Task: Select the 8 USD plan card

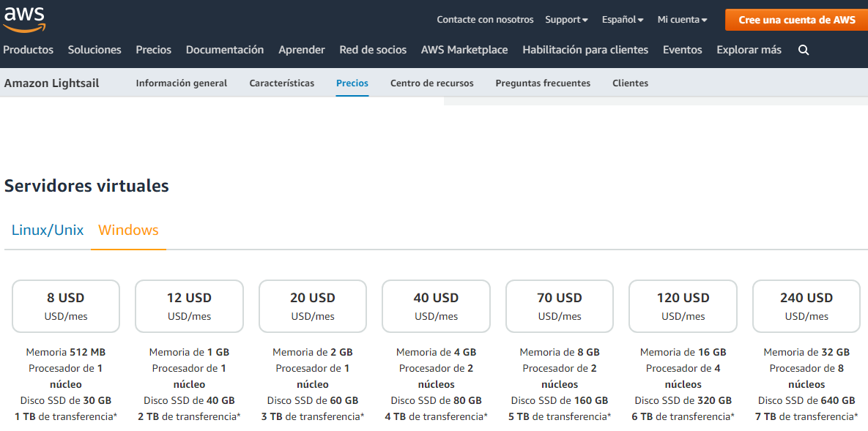Action: click(x=66, y=306)
